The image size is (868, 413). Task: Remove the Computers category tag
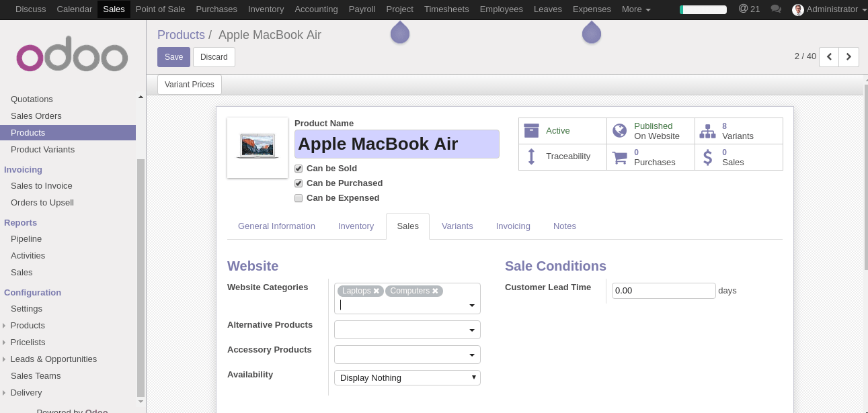coord(435,291)
